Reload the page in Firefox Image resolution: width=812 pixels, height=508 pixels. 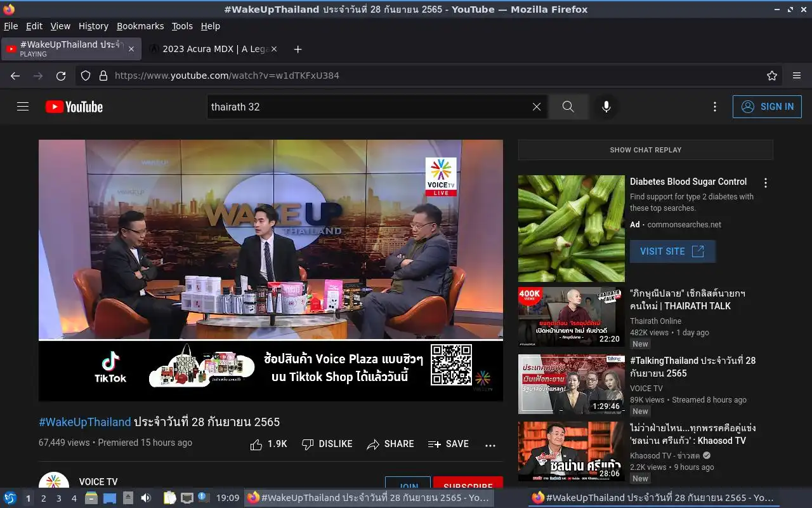pyautogui.click(x=61, y=76)
